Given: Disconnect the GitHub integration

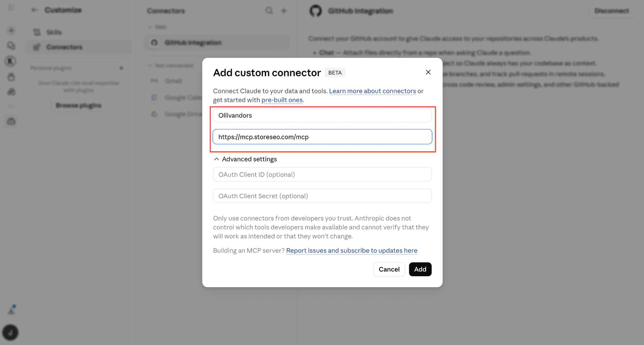Looking at the screenshot, I should point(612,11).
